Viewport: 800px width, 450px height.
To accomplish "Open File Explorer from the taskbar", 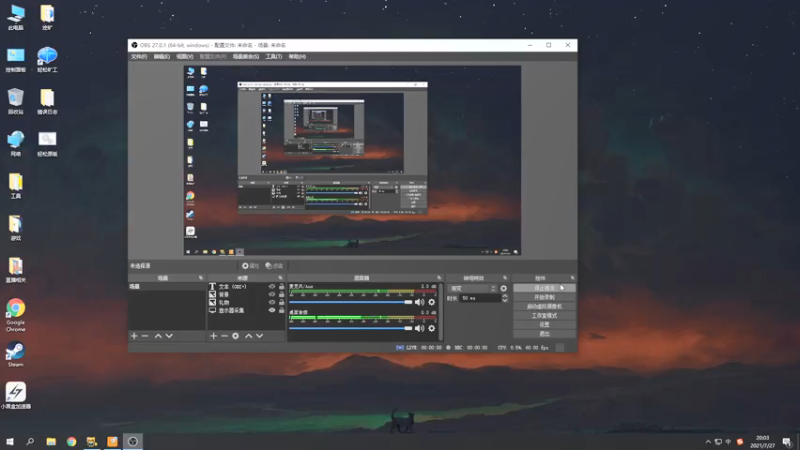I will (x=51, y=441).
